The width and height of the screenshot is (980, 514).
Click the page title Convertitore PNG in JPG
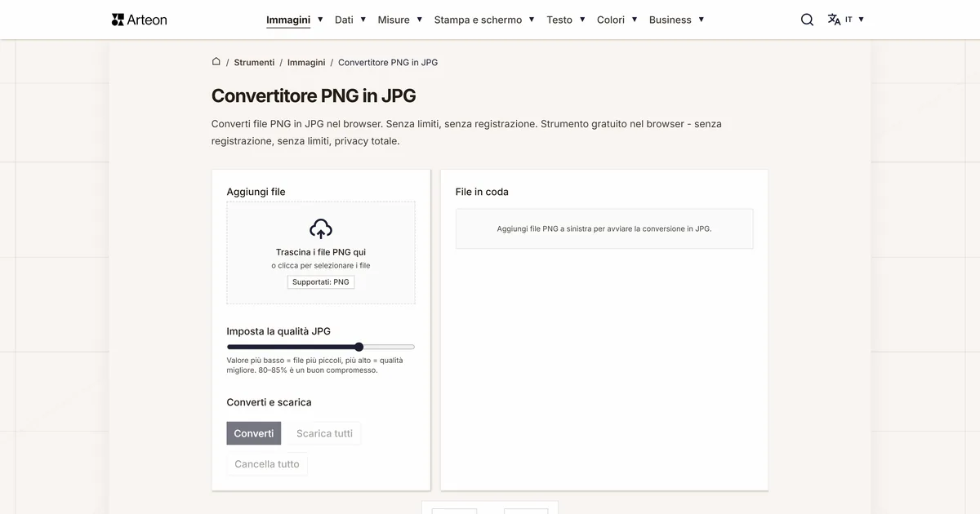pos(314,95)
